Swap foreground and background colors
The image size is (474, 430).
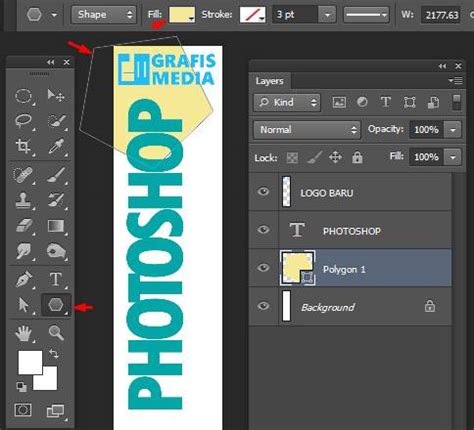pyautogui.click(x=54, y=354)
